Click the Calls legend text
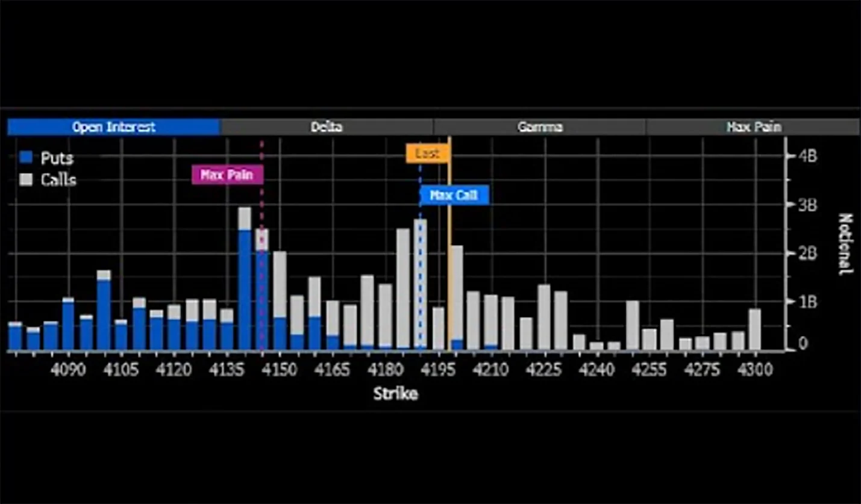Viewport: 861px width, 504px height. coord(58,180)
